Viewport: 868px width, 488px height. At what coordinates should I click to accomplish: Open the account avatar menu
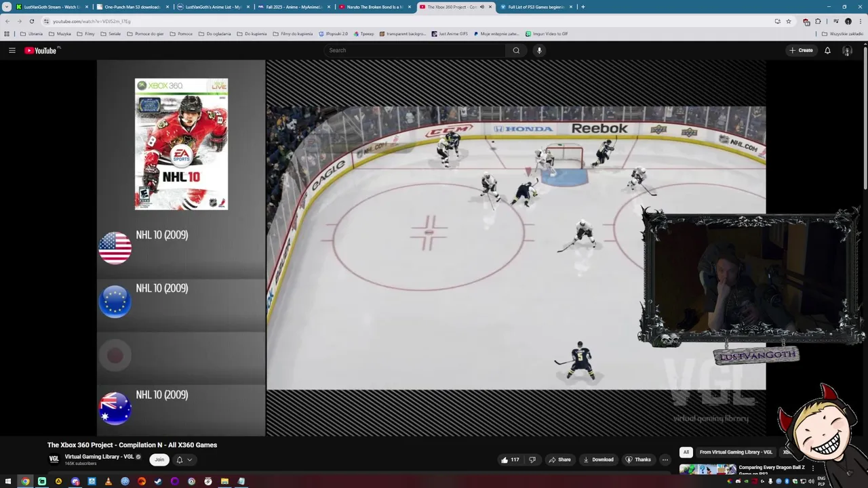pos(847,50)
